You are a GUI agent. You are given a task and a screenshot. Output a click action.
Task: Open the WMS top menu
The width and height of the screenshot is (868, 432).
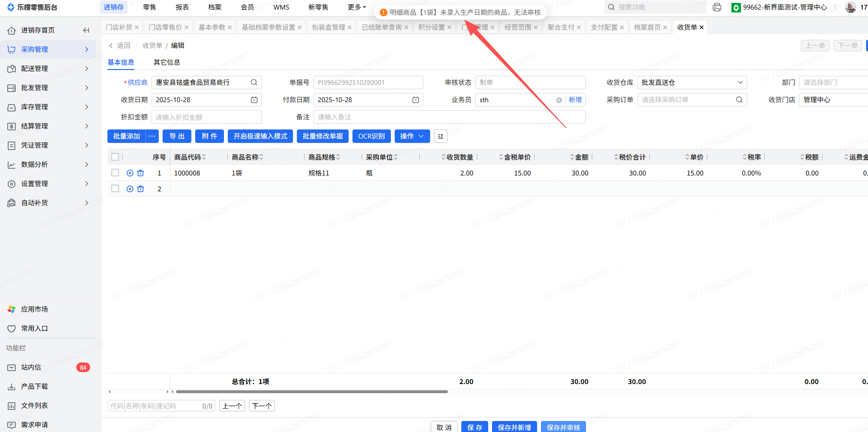tap(282, 7)
